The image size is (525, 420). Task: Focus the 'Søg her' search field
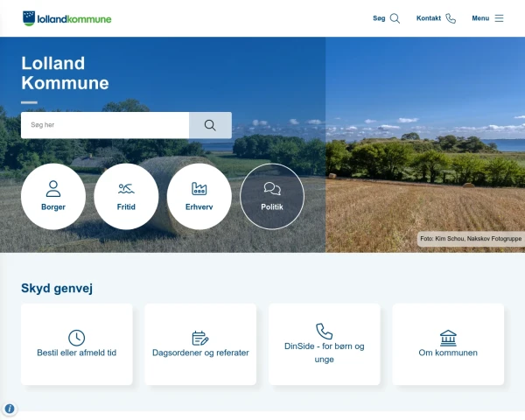pyautogui.click(x=105, y=125)
